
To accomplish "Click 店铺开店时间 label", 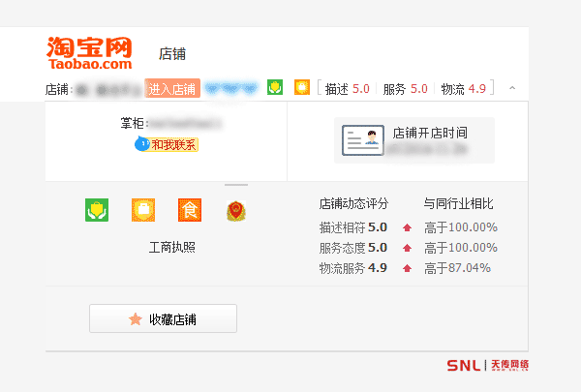I will 430,133.
